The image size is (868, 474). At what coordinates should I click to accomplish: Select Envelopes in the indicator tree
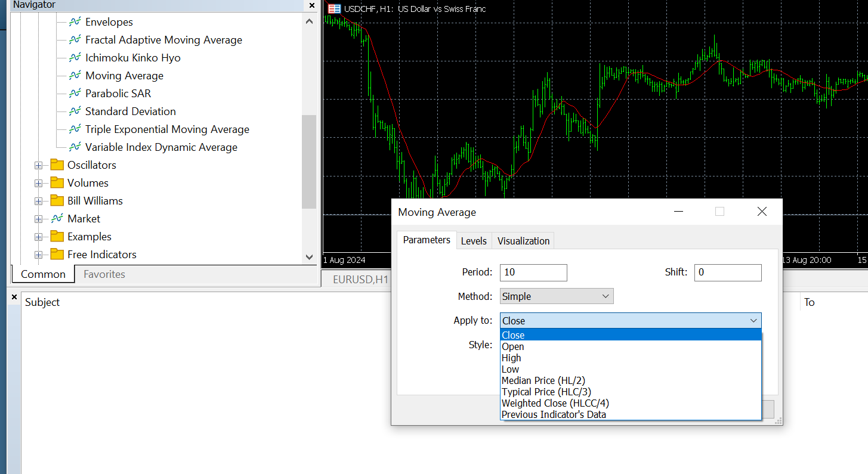coord(109,22)
